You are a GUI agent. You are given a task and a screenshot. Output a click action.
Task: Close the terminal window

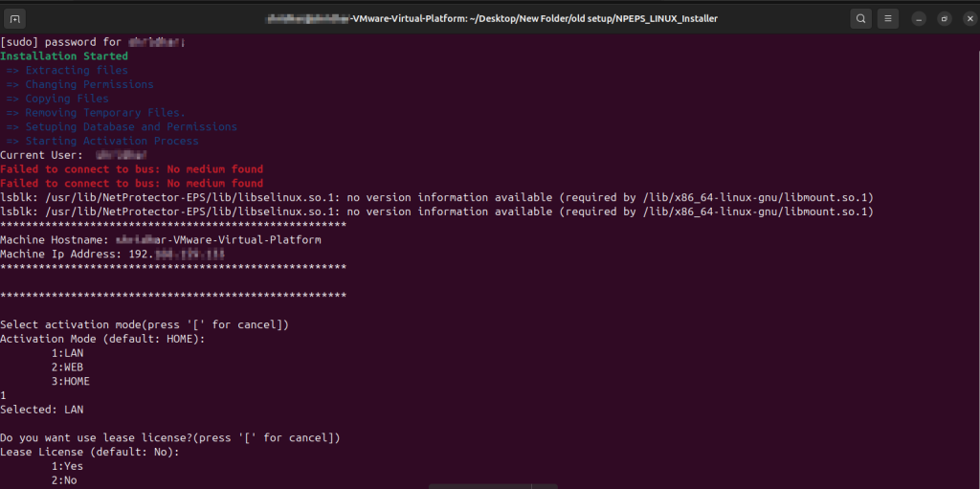pos(968,18)
